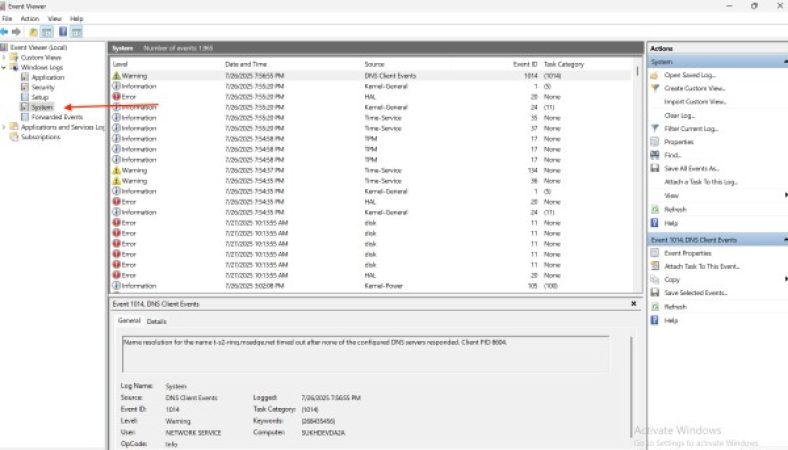Screen dimensions: 788x450
Task: Click the Setup log icon in tree
Action: pos(25,97)
